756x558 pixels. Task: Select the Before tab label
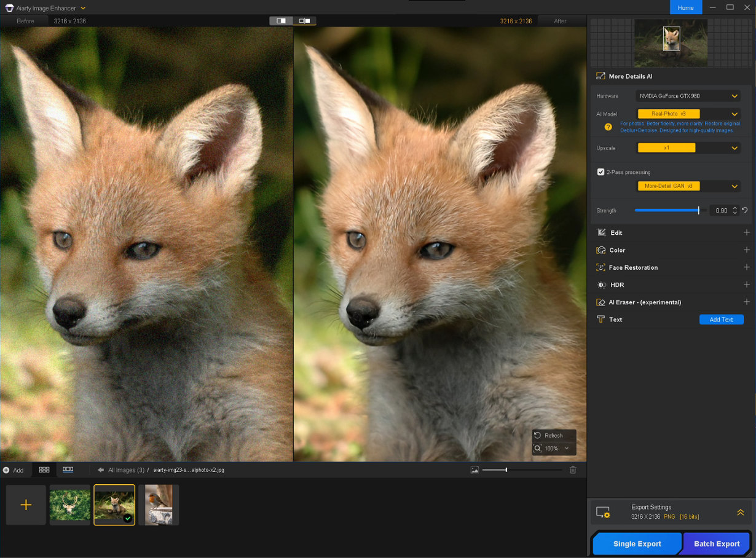pos(26,21)
